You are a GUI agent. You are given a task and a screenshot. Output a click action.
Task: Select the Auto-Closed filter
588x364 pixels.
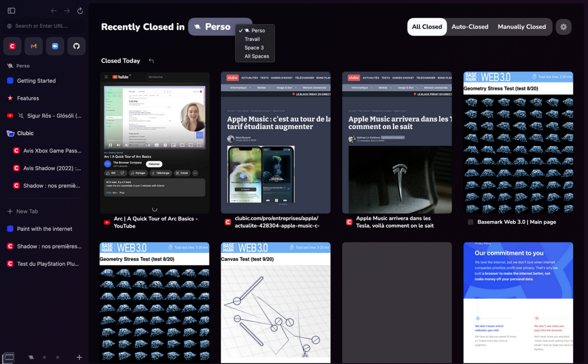point(470,27)
